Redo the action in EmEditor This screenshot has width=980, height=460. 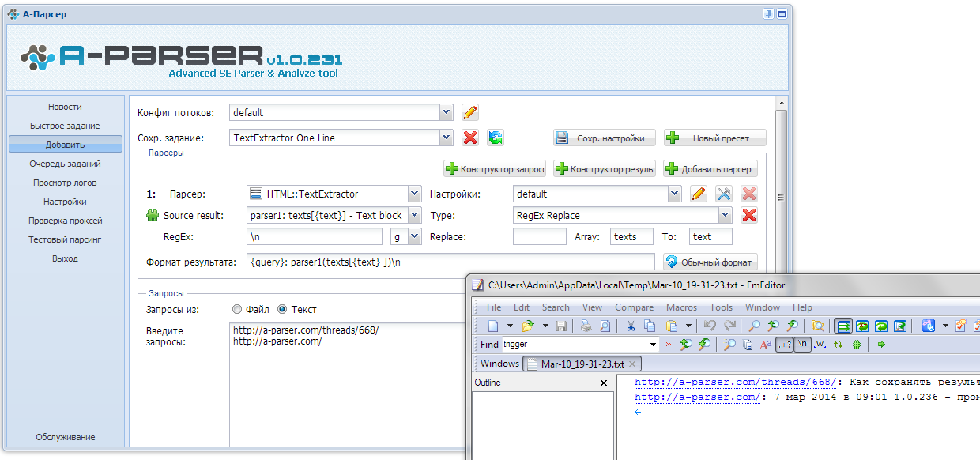tap(730, 326)
